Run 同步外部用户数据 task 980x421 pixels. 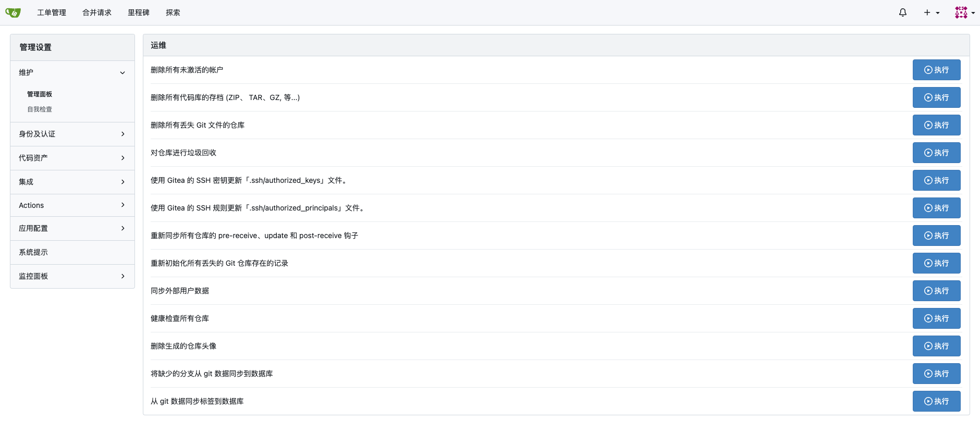tap(936, 291)
